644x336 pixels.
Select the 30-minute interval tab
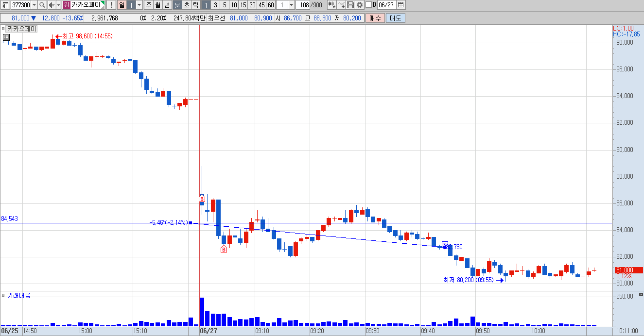[x=252, y=5]
